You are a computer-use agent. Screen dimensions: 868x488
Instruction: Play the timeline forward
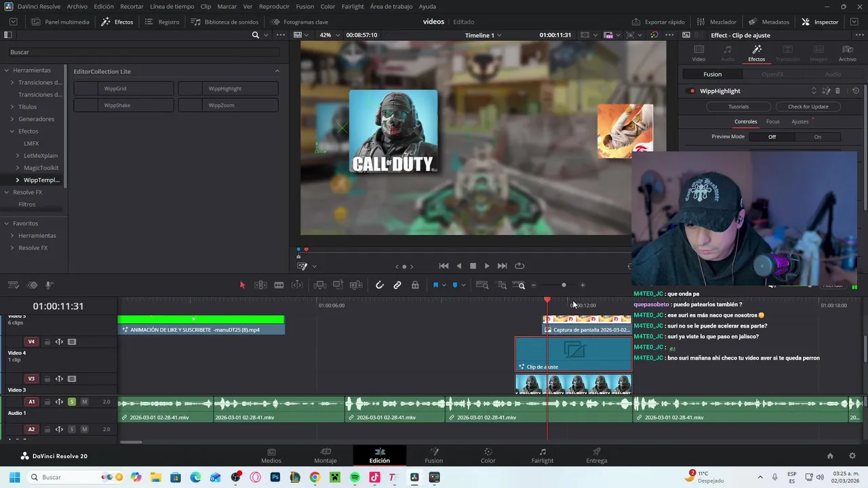(x=487, y=266)
